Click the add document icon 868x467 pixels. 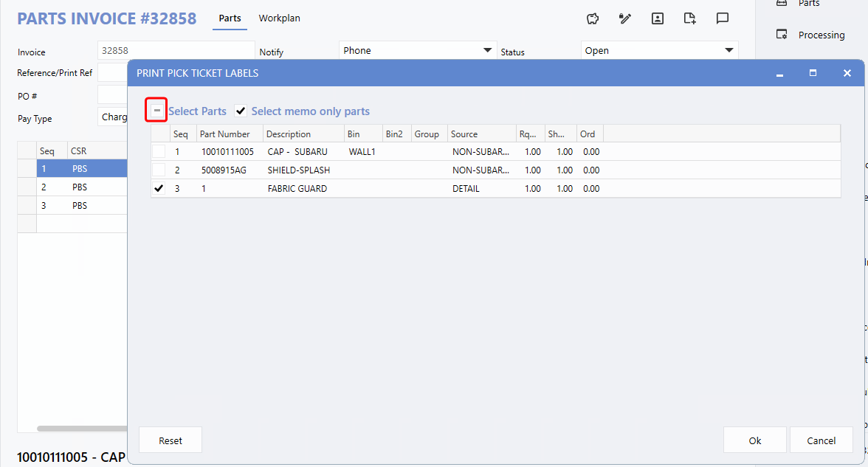pos(690,19)
